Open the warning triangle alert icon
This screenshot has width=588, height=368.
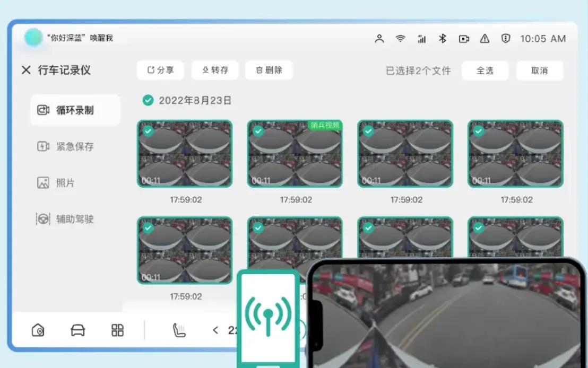pyautogui.click(x=485, y=38)
